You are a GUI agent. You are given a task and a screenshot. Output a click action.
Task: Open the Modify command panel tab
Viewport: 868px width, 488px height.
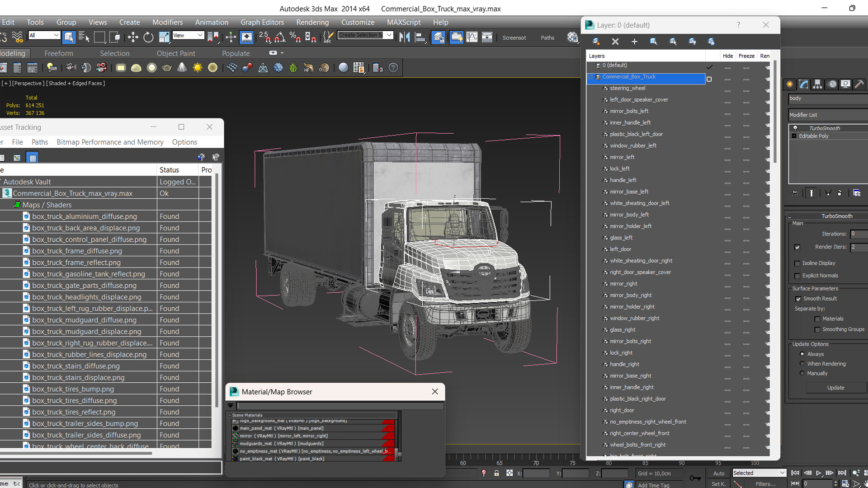(804, 84)
